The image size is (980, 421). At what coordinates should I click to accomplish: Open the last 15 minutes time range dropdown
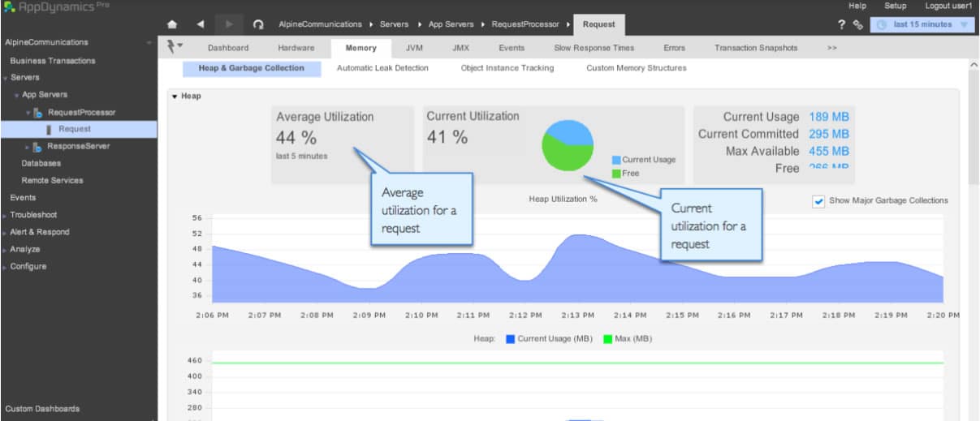click(x=922, y=25)
